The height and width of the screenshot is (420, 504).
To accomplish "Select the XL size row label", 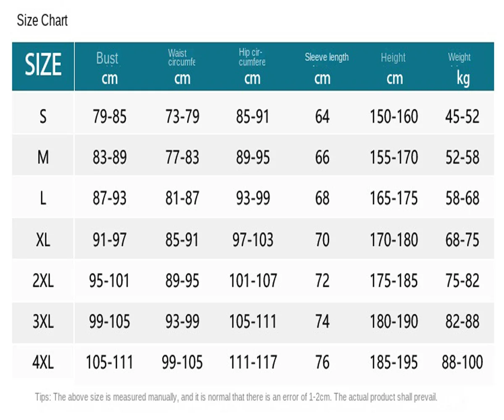I will tap(43, 240).
